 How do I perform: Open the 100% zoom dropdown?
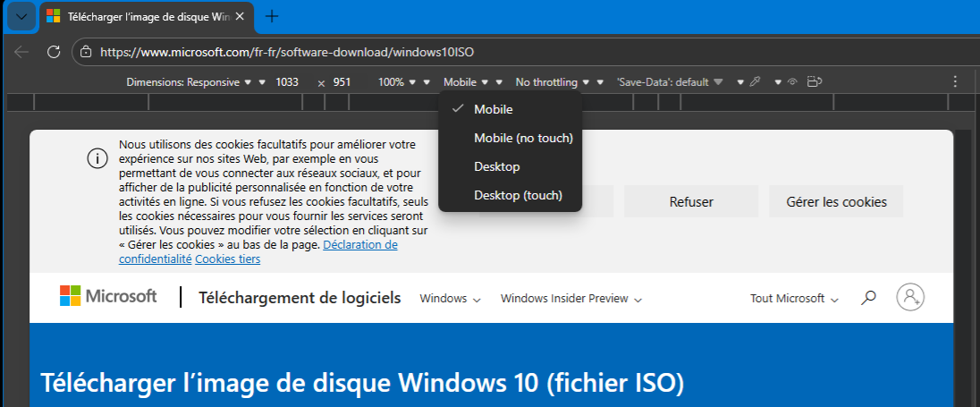[x=395, y=82]
